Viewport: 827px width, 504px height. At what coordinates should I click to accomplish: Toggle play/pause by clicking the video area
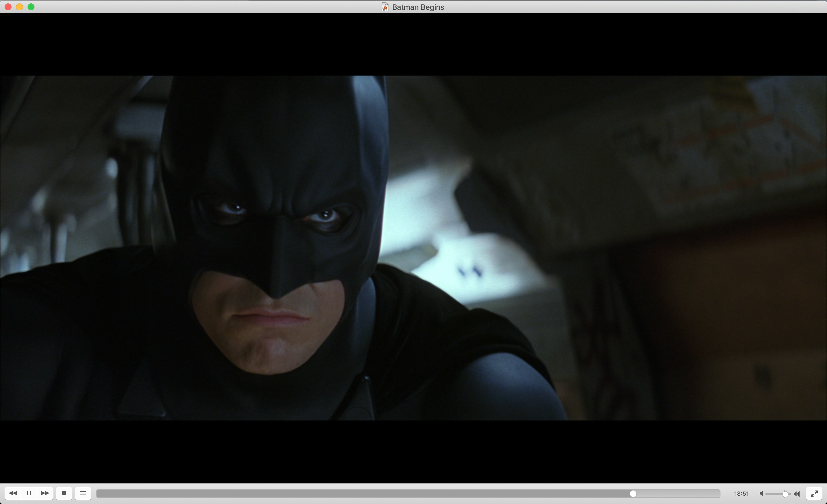tap(413, 248)
